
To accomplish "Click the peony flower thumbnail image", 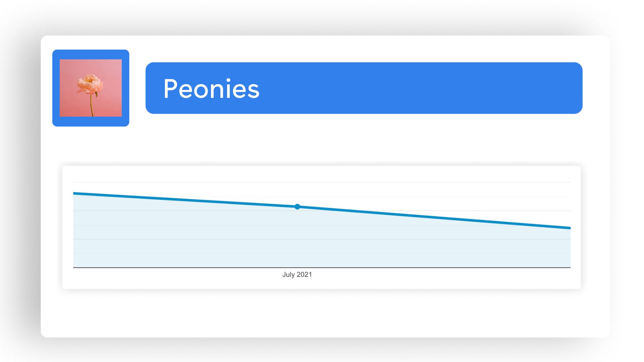I will (91, 88).
